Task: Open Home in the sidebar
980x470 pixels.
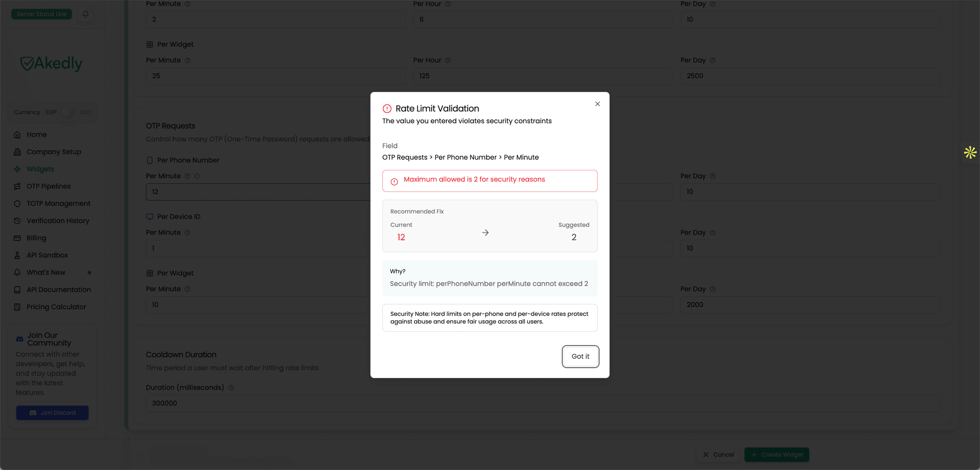Action: [36, 134]
